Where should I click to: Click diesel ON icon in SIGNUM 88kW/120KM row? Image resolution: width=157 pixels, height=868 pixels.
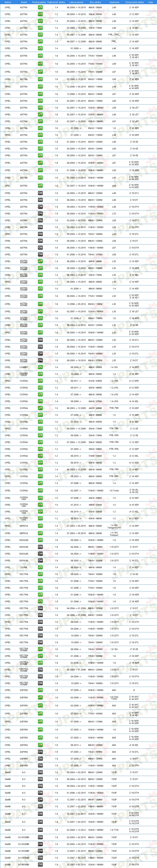point(40,547)
